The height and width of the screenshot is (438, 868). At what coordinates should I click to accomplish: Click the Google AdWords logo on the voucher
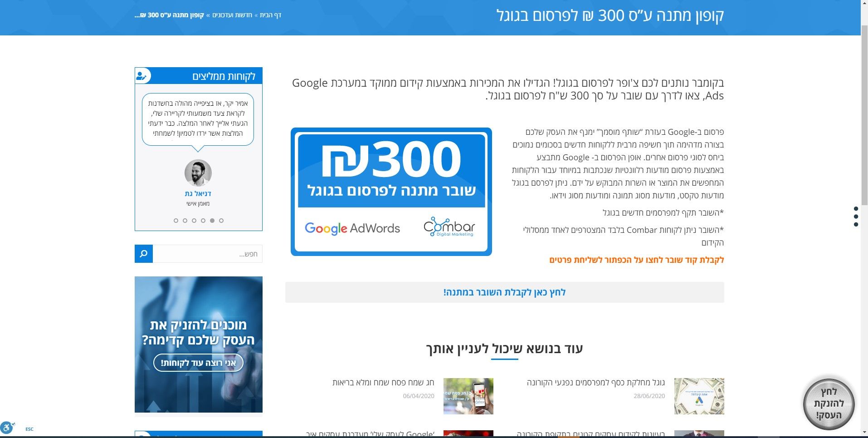[353, 228]
